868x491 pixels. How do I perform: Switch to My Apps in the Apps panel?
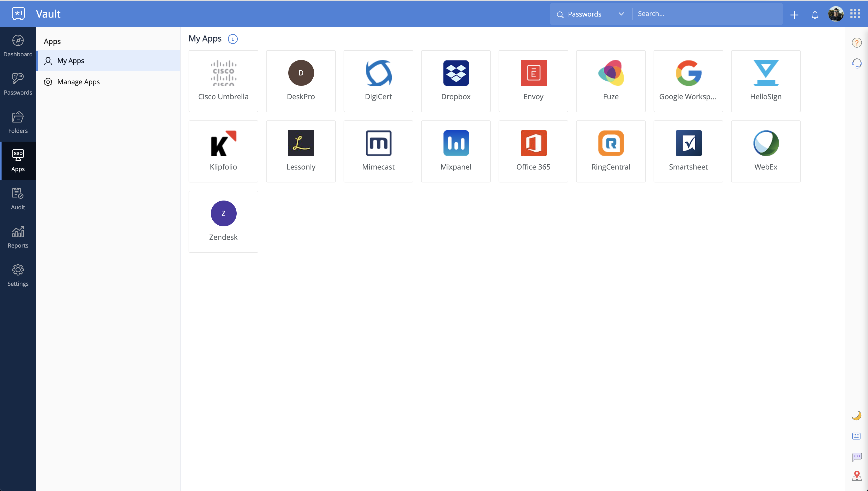pyautogui.click(x=71, y=61)
